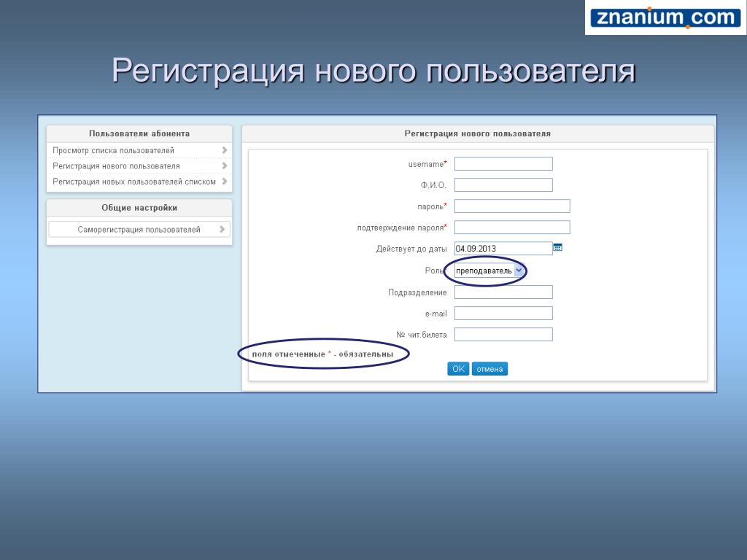Click the slide title Регистрация нового пользователя

point(373,71)
